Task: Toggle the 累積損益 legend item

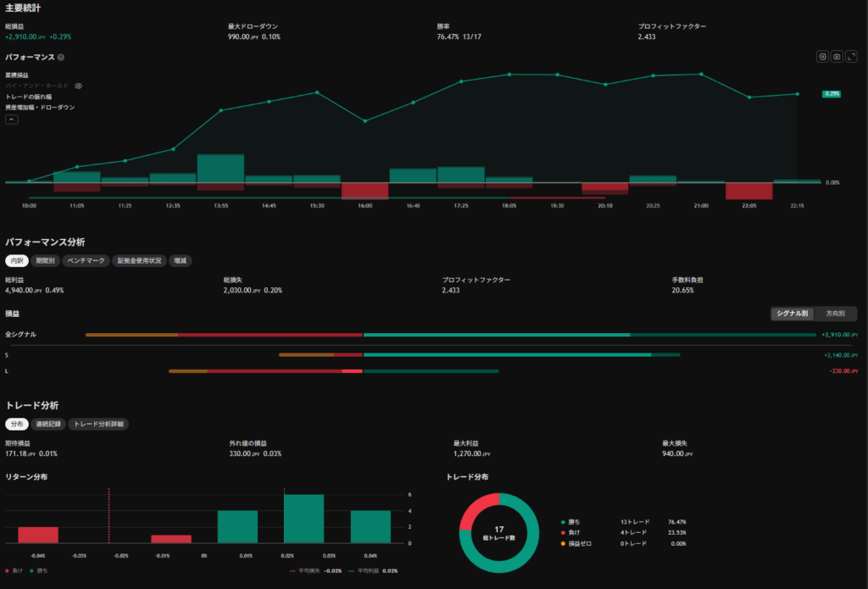Action: click(17, 75)
